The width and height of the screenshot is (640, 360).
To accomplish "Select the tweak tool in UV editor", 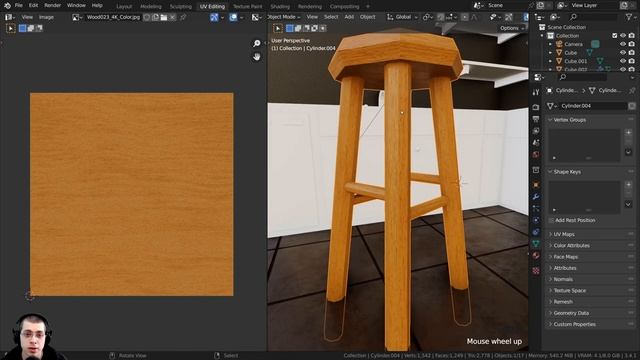I will (11, 28).
